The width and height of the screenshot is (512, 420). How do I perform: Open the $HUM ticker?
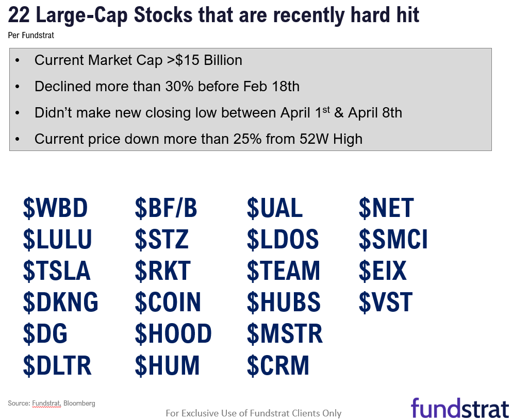pyautogui.click(x=167, y=365)
